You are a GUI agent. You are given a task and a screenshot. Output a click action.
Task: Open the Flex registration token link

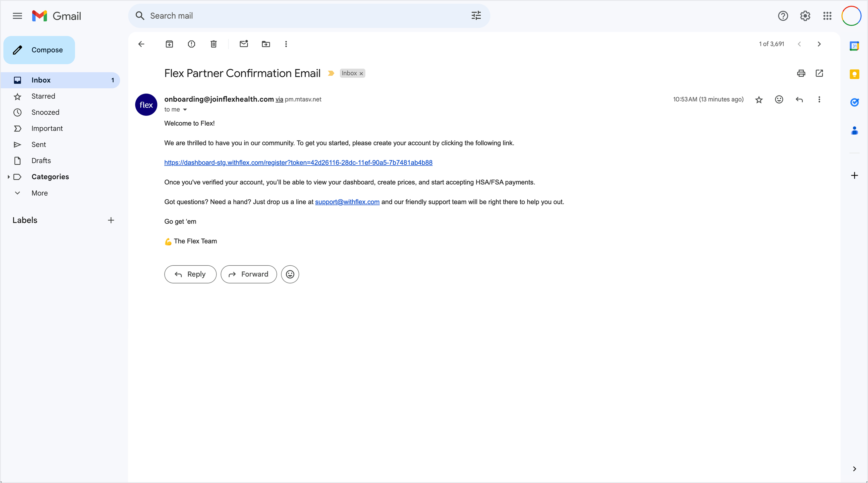pos(298,162)
